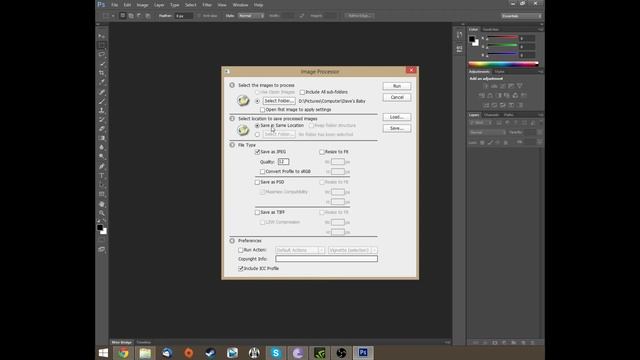The image size is (640, 360).
Task: Select source folder radio button
Action: [257, 101]
